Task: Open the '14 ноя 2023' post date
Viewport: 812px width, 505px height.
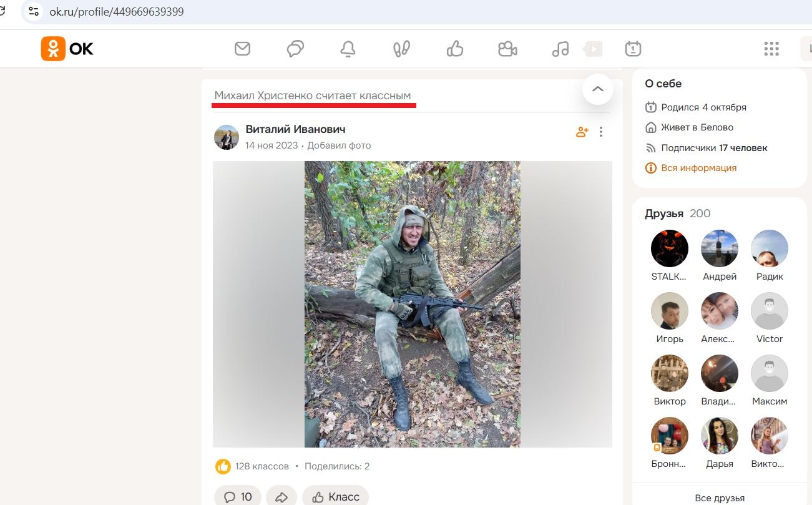Action: [x=271, y=145]
